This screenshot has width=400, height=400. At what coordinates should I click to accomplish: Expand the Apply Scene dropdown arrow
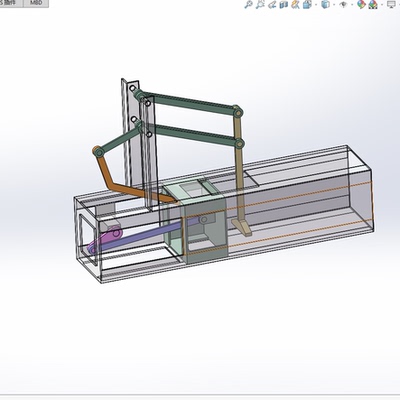tap(382, 5)
